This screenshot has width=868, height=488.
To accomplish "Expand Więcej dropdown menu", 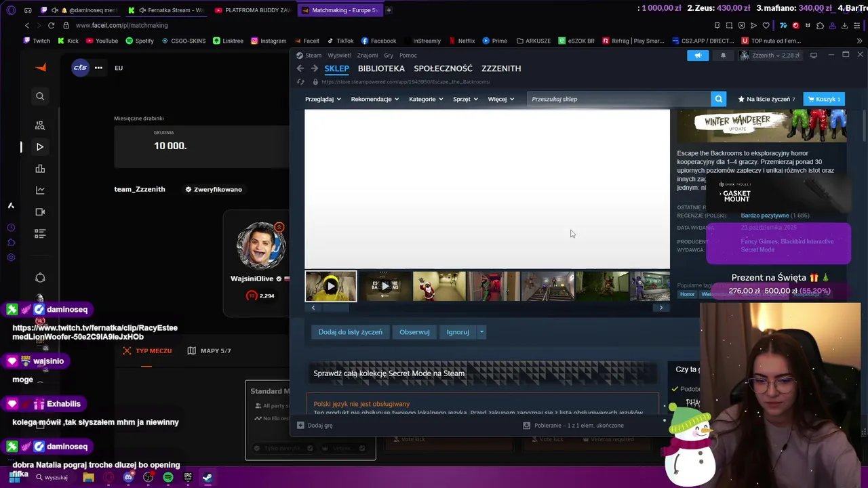I will point(501,99).
